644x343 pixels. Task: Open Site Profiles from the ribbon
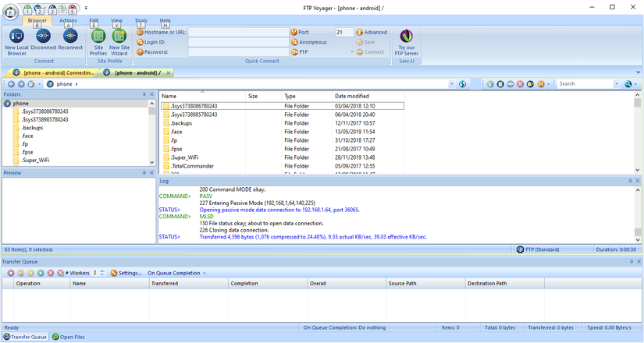point(98,37)
